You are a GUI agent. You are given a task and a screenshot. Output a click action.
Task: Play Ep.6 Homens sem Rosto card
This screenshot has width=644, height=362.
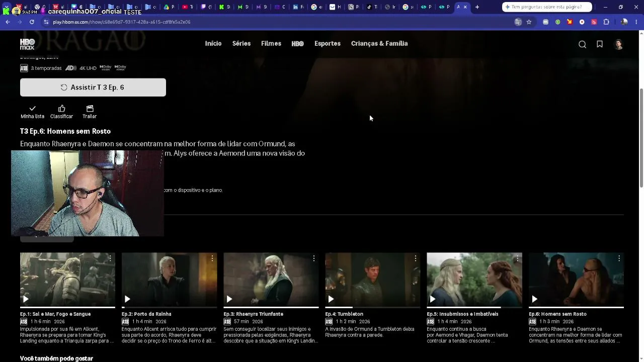coord(534,299)
